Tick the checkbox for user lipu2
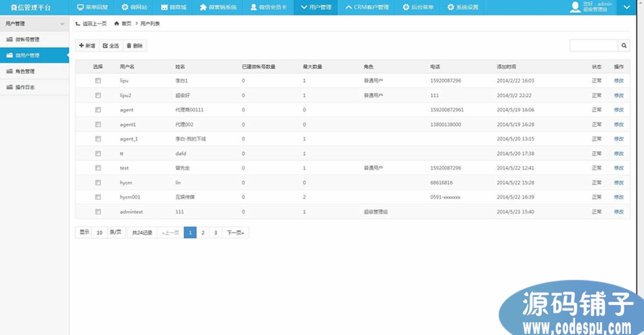Image resolution: width=644 pixels, height=335 pixels. pyautogui.click(x=97, y=95)
